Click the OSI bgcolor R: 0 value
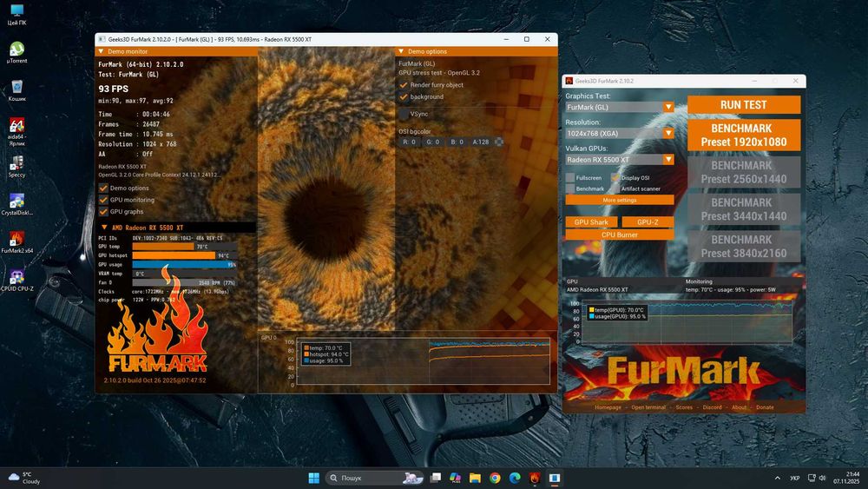 coord(409,142)
